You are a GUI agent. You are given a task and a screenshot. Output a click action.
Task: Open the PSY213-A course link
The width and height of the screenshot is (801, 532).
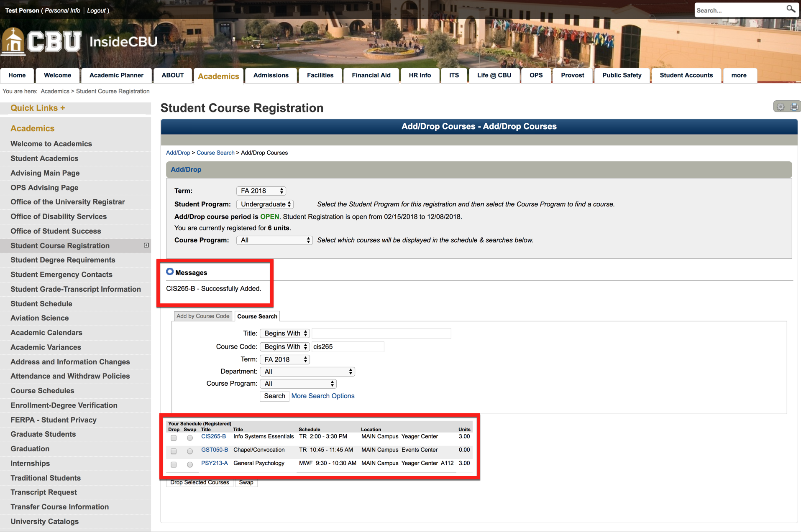click(214, 463)
